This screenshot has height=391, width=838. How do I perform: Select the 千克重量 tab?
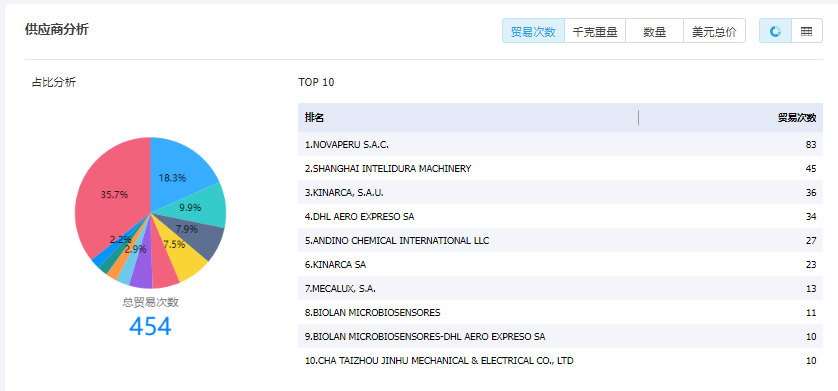(595, 32)
